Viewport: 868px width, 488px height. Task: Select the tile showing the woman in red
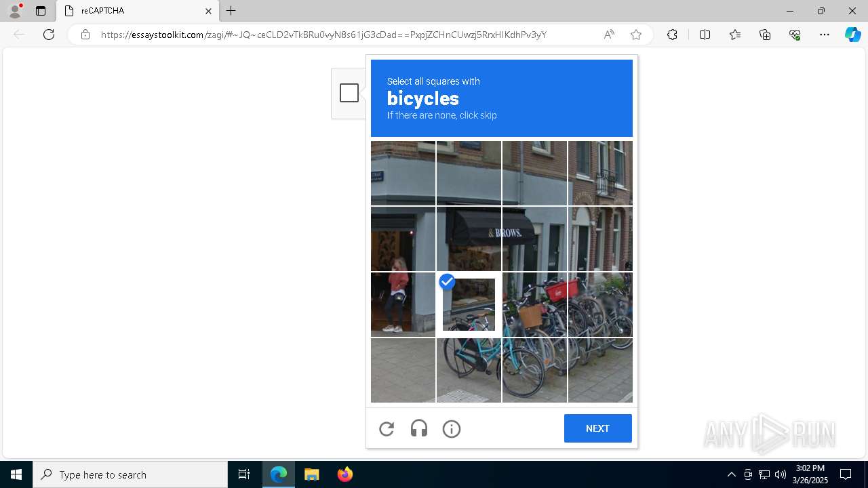tap(403, 304)
